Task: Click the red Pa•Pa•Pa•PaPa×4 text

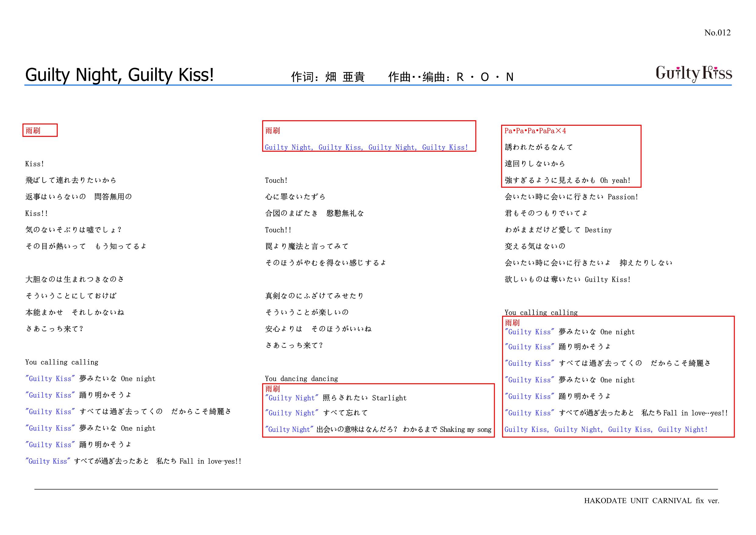Action: (x=535, y=131)
